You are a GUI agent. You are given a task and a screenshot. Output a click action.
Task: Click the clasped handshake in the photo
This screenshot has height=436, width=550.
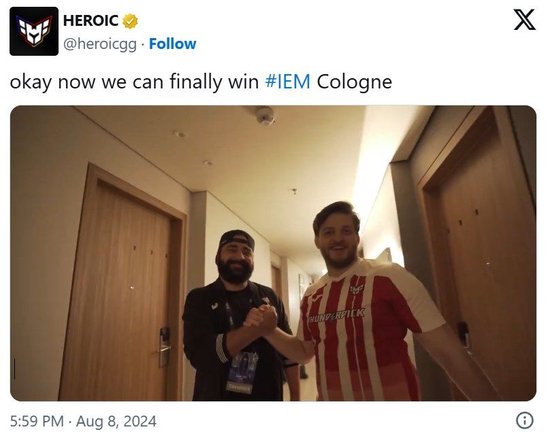tap(261, 320)
